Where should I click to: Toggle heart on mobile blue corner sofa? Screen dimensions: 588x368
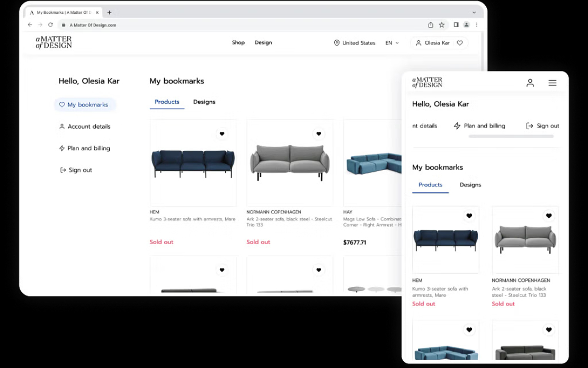469,330
